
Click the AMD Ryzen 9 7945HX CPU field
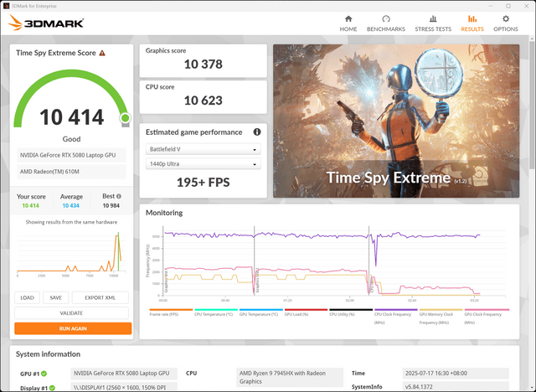[x=290, y=377]
